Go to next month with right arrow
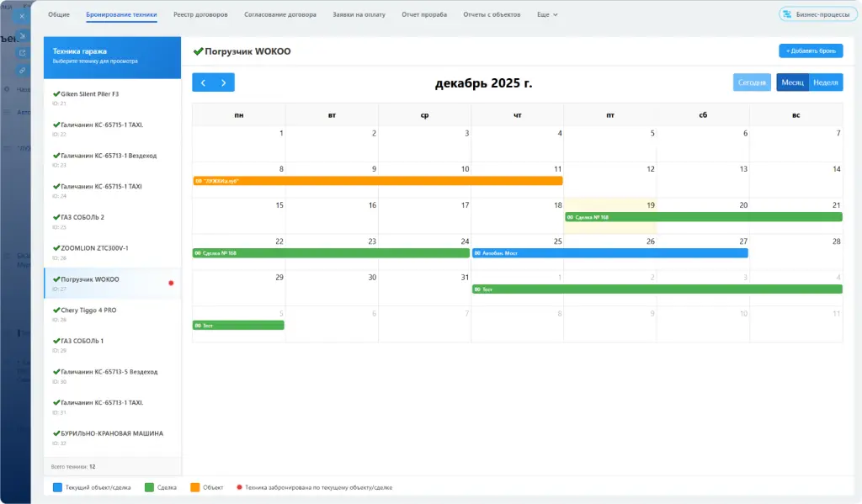The image size is (862, 504). point(224,82)
